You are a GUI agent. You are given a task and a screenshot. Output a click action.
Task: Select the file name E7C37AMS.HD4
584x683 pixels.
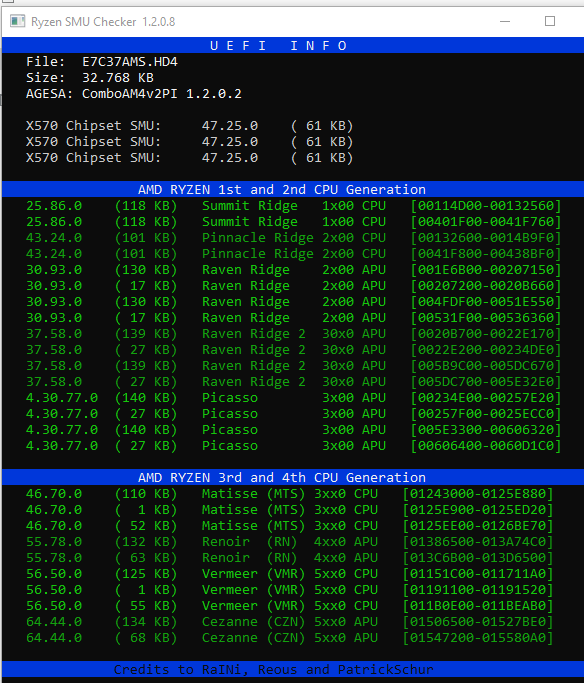point(130,62)
